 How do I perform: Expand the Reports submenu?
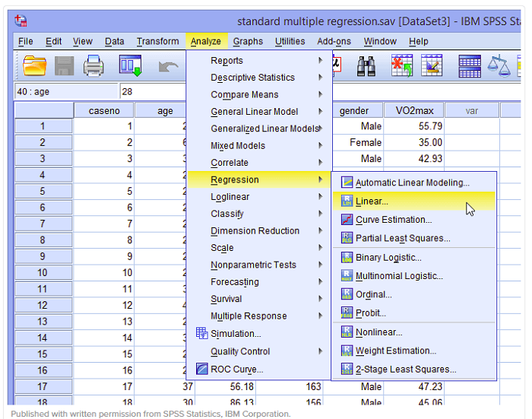click(259, 60)
